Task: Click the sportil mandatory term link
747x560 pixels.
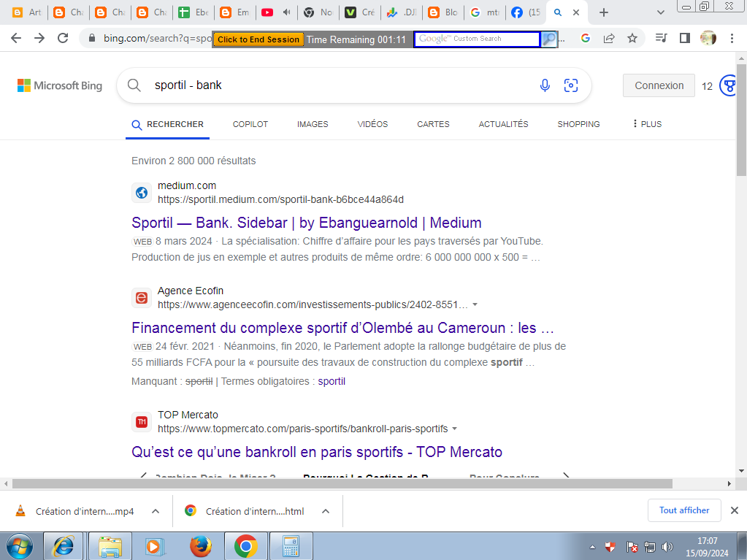Action: [x=332, y=381]
